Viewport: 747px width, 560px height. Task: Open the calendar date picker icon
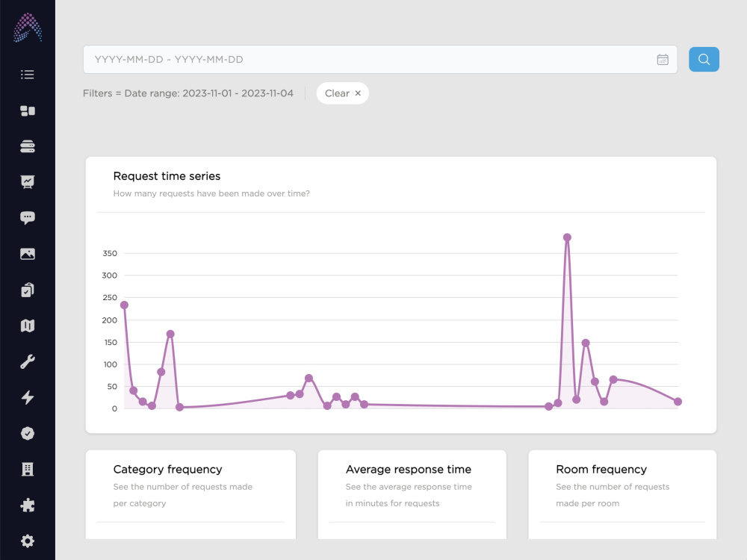pos(662,60)
